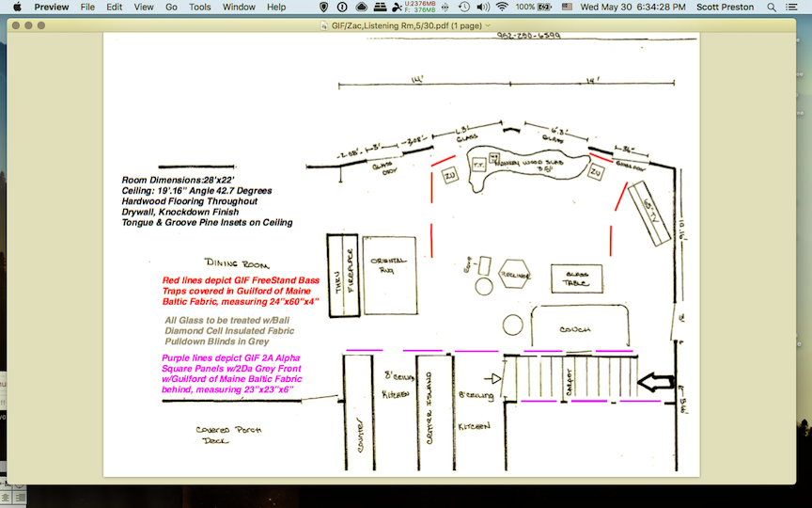Viewport: 812px width, 508px height.
Task: Open the Tools menu
Action: point(199,7)
